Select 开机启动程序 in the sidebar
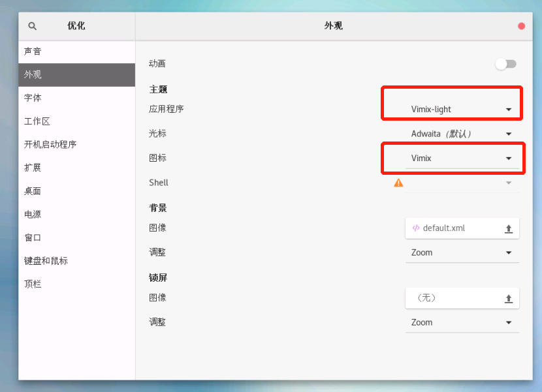 click(77, 144)
